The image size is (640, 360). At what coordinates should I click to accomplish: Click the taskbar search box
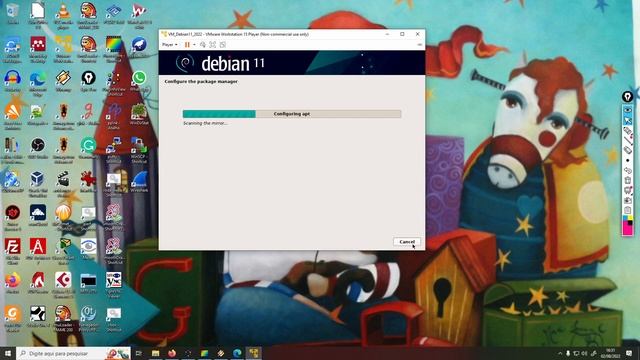(x=73, y=353)
